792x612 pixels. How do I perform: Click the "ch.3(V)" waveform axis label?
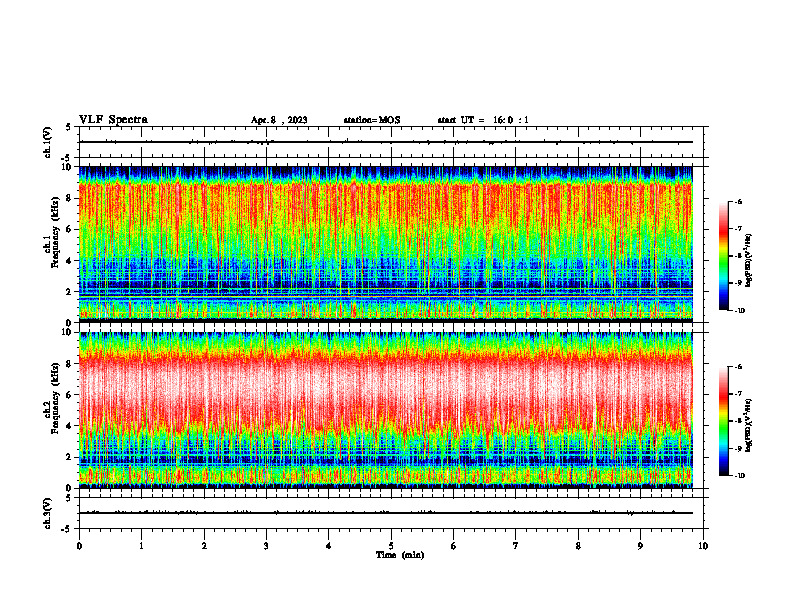[48, 513]
